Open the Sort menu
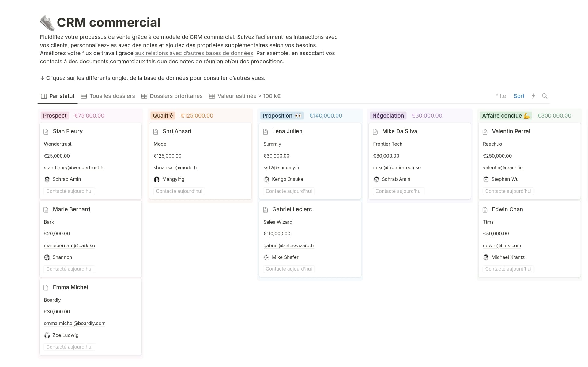The width and height of the screenshot is (588, 367). click(x=519, y=96)
